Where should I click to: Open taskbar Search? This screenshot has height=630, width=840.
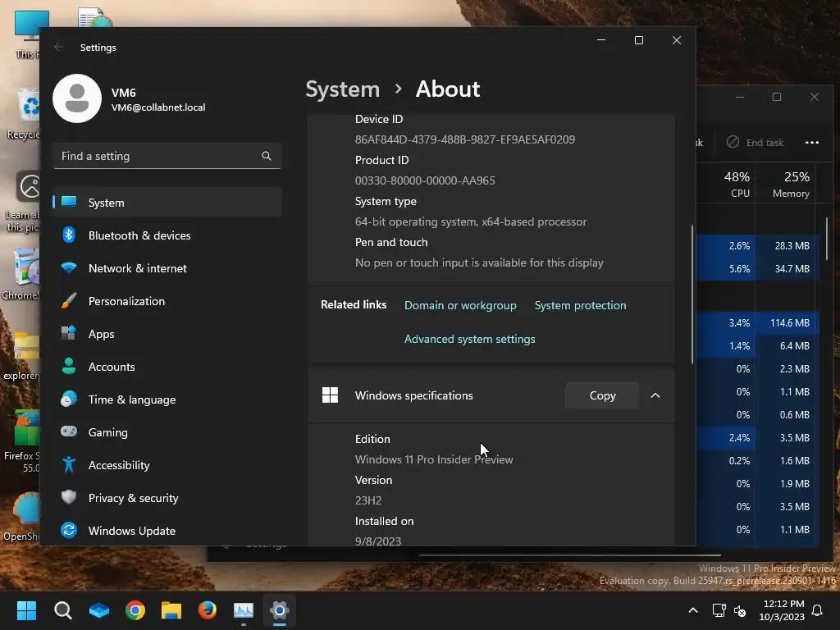(x=62, y=609)
